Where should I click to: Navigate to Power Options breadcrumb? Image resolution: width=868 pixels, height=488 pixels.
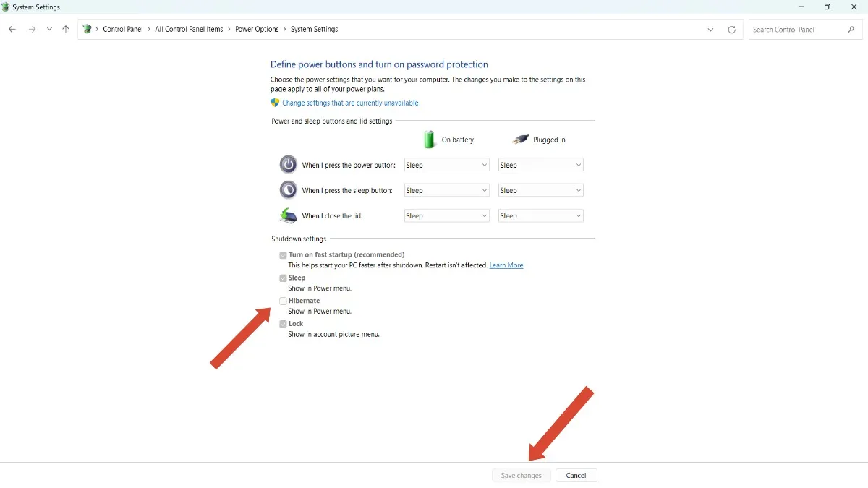257,30
